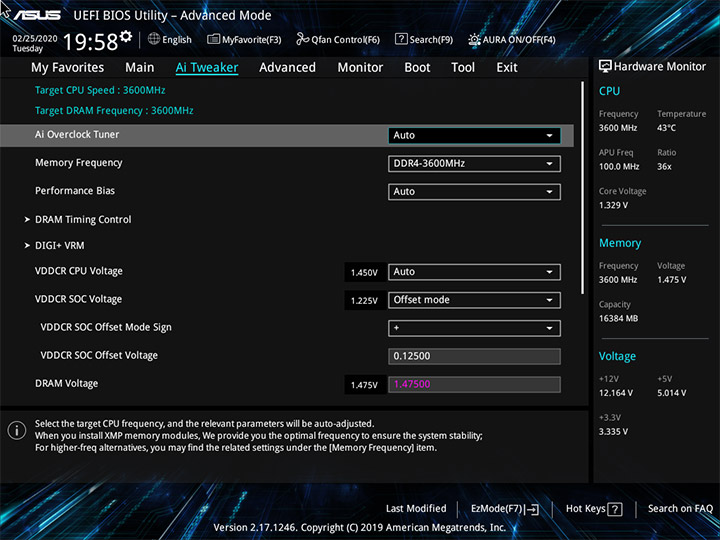Click the Hot Keys question mark icon

click(x=615, y=509)
